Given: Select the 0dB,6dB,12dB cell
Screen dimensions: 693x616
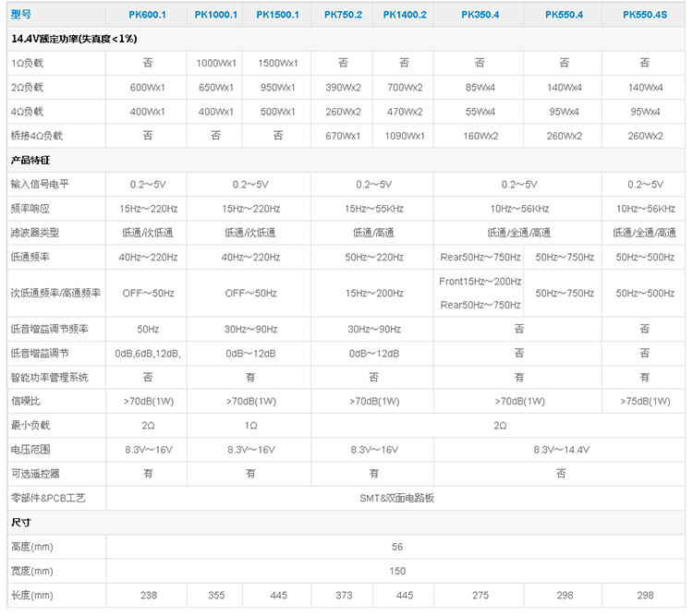Looking at the screenshot, I should [x=148, y=354].
